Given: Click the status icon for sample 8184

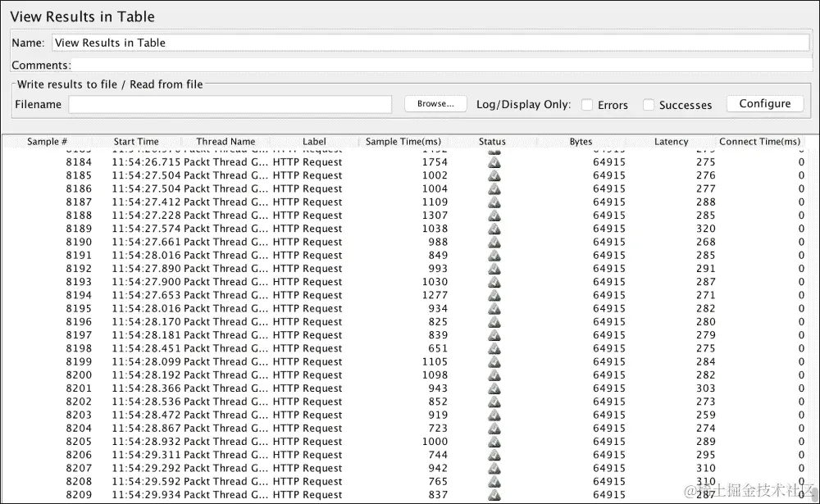Looking at the screenshot, I should coord(494,162).
